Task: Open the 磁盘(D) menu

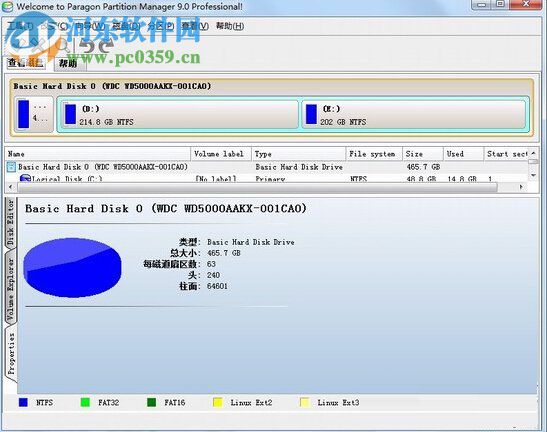Action: pos(126,26)
